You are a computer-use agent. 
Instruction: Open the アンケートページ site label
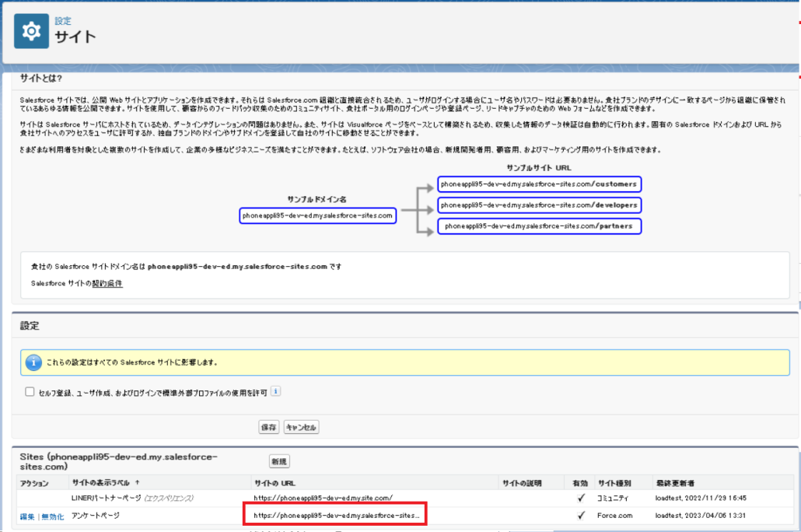96,516
